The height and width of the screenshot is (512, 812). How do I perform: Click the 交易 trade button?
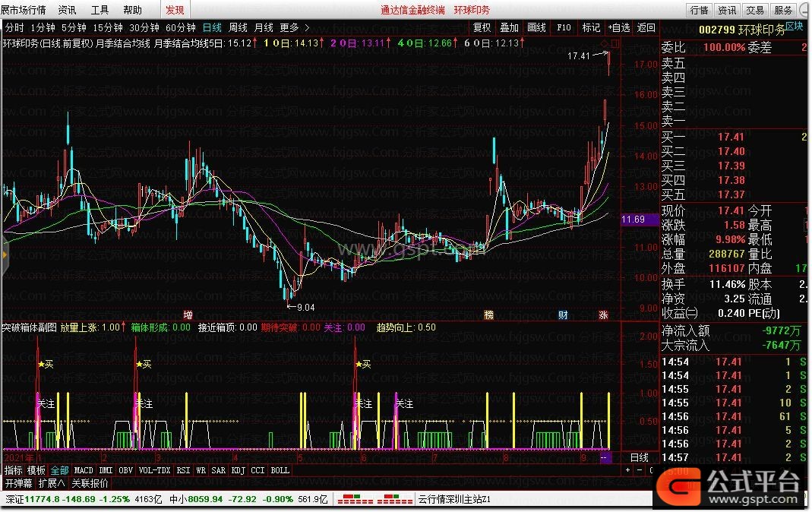coord(755,10)
